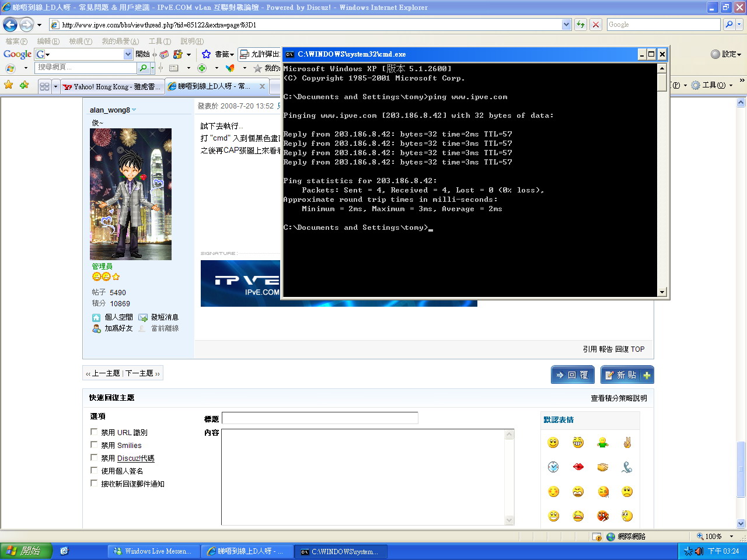The height and width of the screenshot is (560, 747).
Task: Stop page loading with the red X
Action: pyautogui.click(x=595, y=24)
